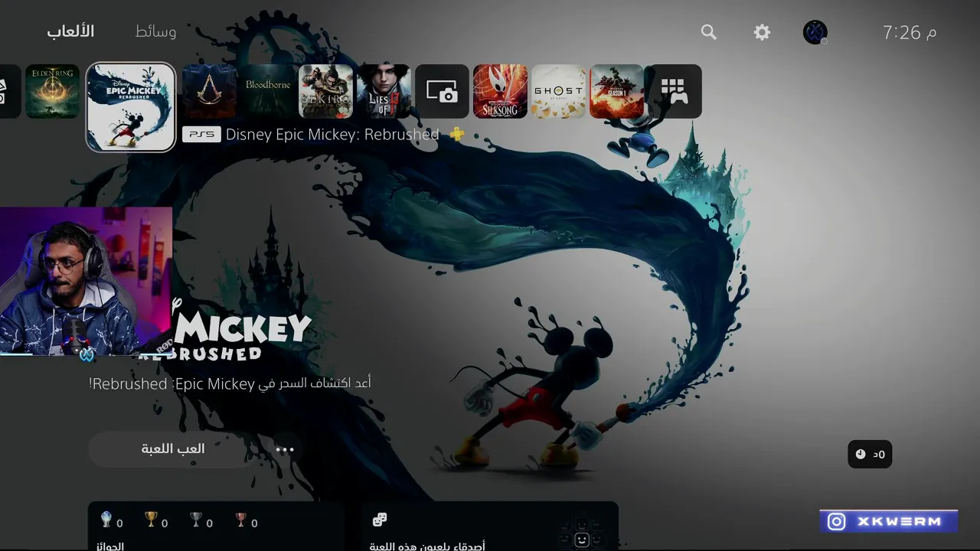Click the friends controller icon on card
The height and width of the screenshot is (551, 980).
click(379, 520)
